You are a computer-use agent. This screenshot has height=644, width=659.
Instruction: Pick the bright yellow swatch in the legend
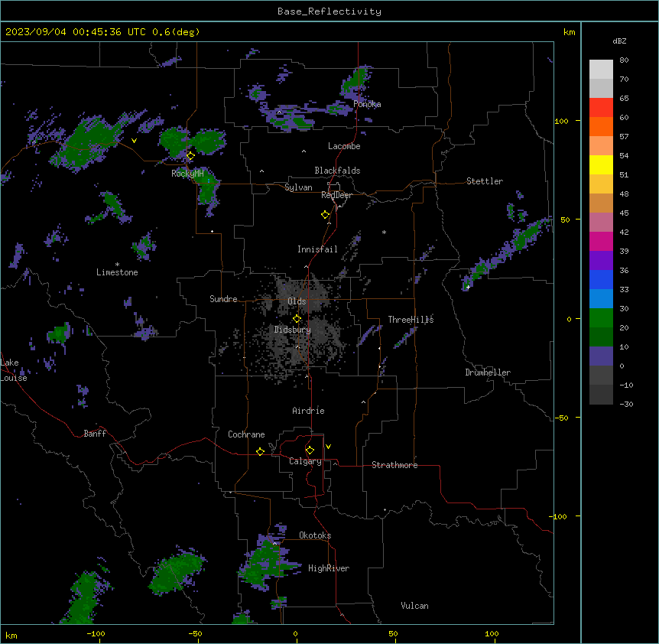tap(601, 164)
